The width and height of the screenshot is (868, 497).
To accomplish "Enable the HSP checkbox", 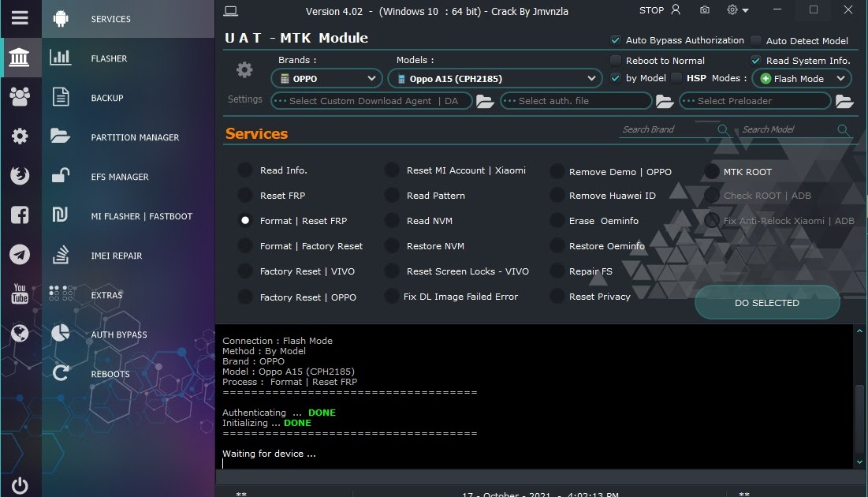I will [676, 78].
